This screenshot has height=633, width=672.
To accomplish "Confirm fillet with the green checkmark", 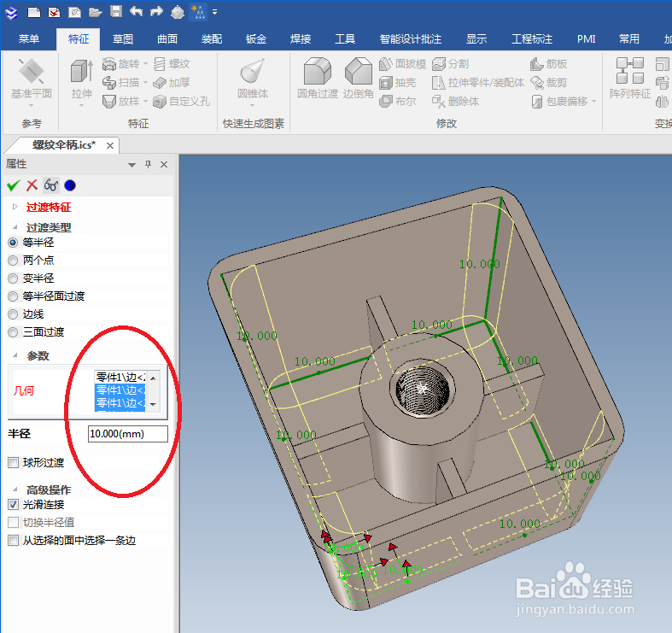I will [x=14, y=185].
